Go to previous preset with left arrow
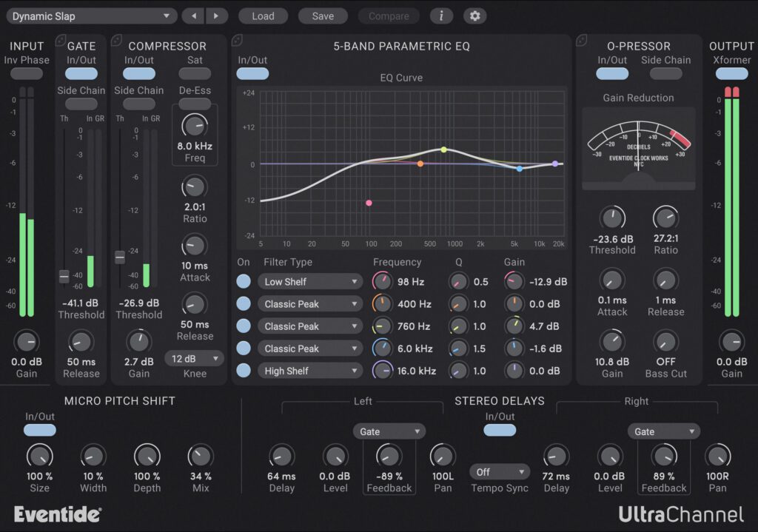Screen dimensions: 758x532 (x=193, y=16)
